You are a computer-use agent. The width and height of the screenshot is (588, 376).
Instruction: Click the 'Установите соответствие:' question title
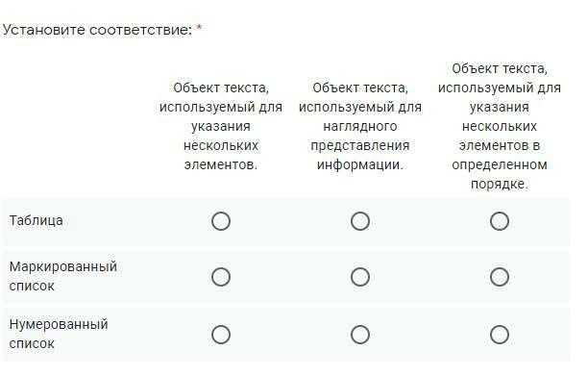point(97,30)
